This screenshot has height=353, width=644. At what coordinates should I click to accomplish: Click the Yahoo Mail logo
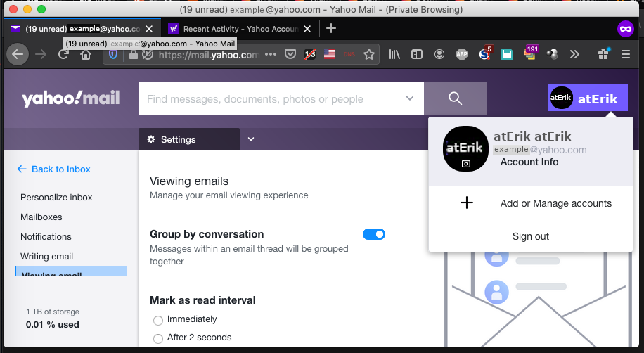(71, 98)
